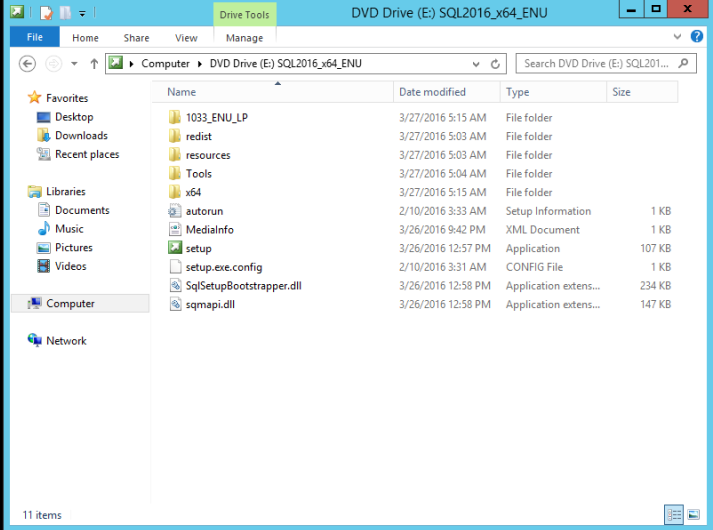Open the File menu
Screen dimensions: 713x530
tap(35, 37)
